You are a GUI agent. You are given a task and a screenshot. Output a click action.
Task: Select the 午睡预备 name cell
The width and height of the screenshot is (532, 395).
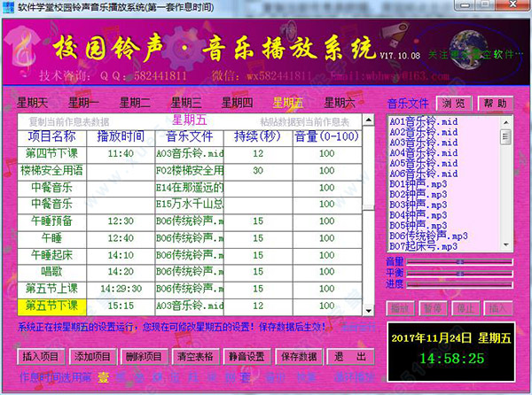pos(52,221)
